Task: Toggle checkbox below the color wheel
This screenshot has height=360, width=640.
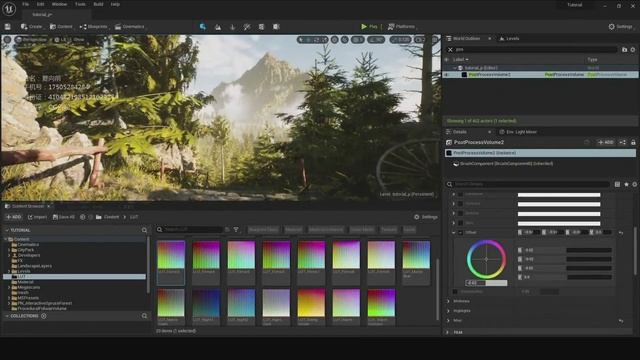Action: (x=455, y=292)
